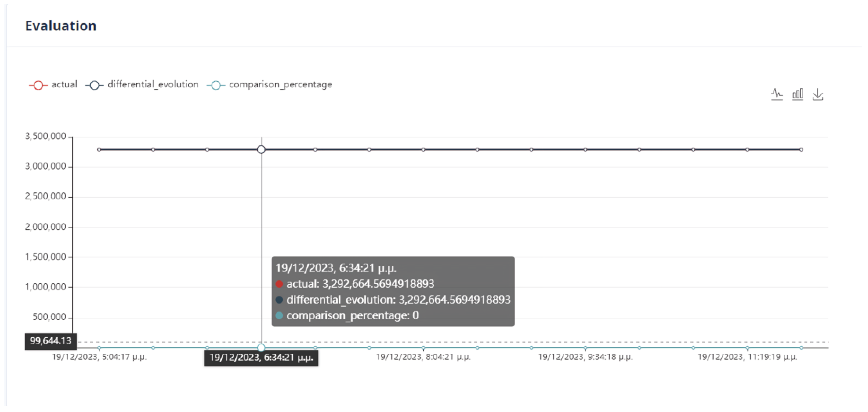
Task: Click differential_evolution point above 9:34:18 label
Action: pyautogui.click(x=585, y=149)
